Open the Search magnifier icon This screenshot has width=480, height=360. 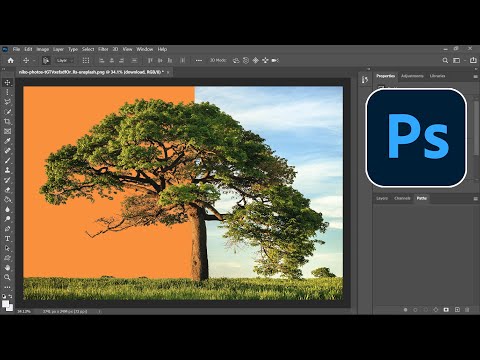point(445,60)
